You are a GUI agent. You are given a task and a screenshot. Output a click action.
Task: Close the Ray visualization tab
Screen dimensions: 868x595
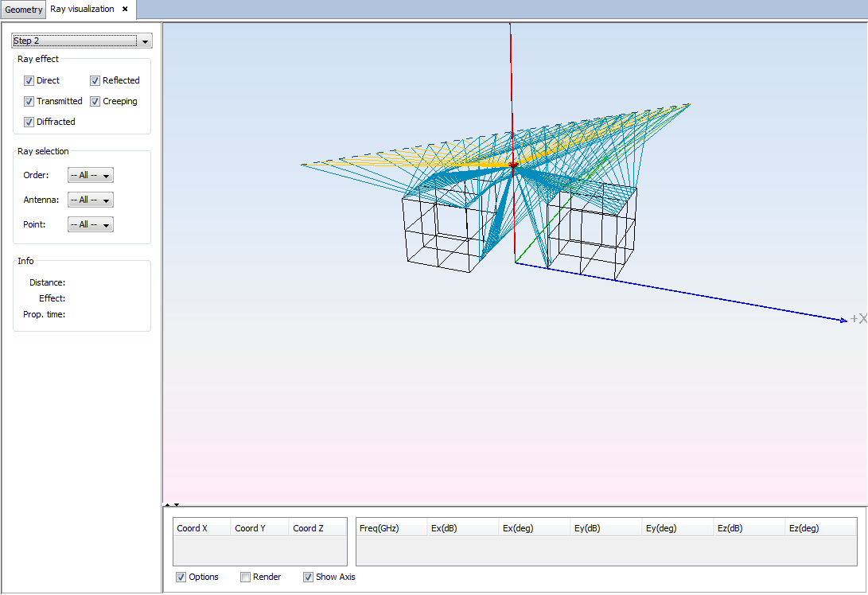point(125,9)
